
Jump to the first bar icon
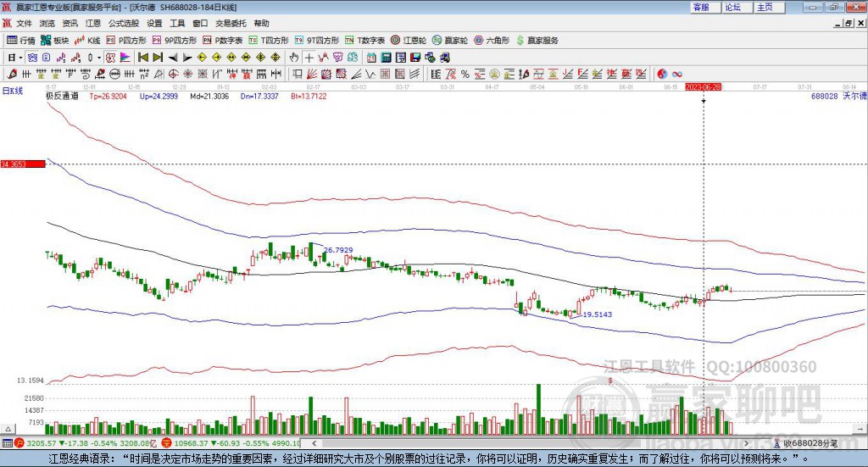coord(143,58)
